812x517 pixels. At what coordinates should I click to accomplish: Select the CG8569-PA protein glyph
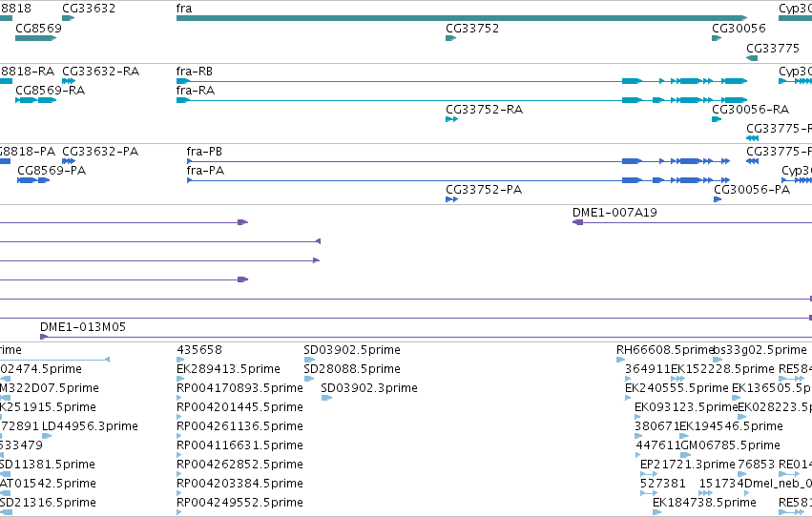pos(33,180)
